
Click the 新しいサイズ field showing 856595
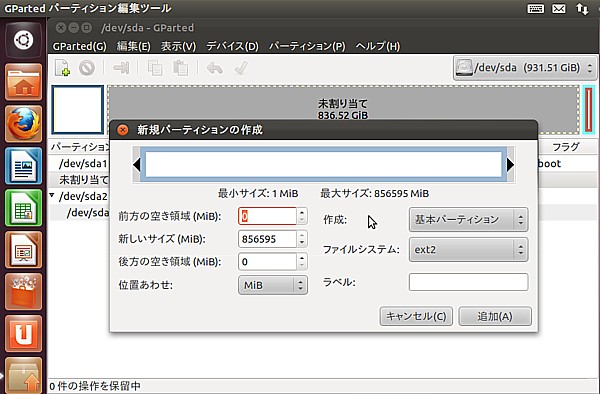[267, 239]
